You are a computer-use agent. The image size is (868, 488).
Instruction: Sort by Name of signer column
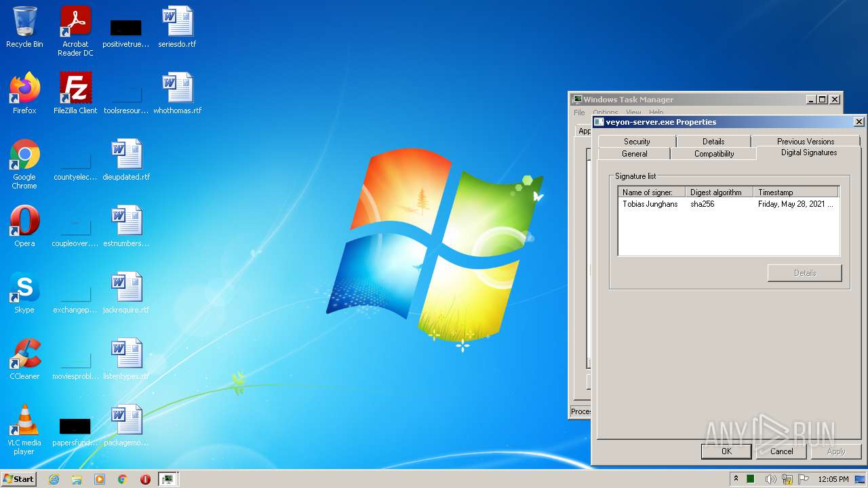(x=652, y=192)
